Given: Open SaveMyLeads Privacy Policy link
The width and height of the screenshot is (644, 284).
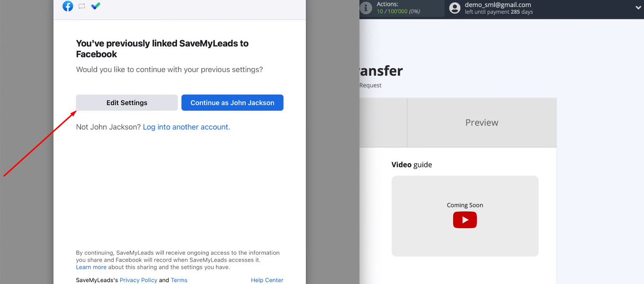Looking at the screenshot, I should click(x=138, y=280).
